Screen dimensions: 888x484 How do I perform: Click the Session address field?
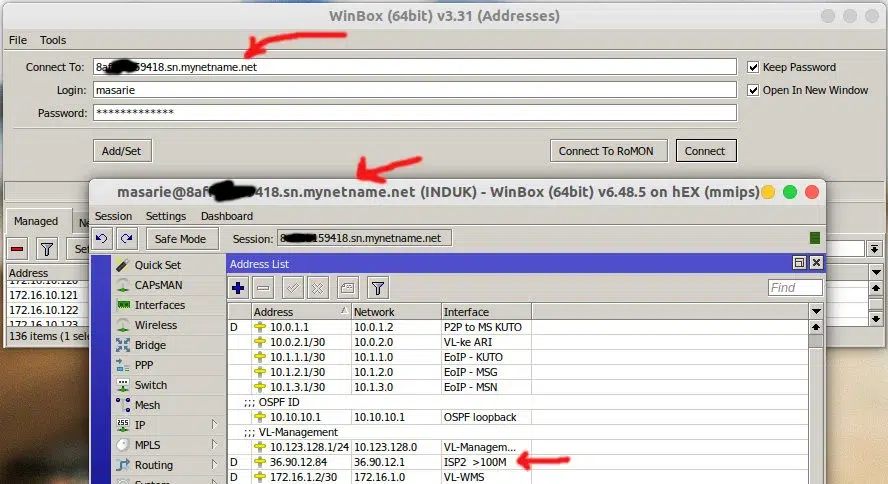click(x=364, y=238)
